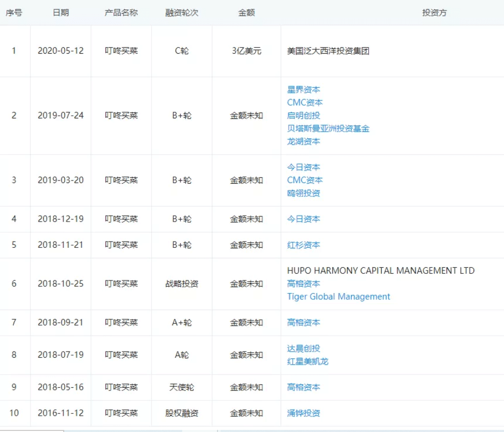
Task: Open the 鸥翎投资 link
Action: click(x=303, y=193)
